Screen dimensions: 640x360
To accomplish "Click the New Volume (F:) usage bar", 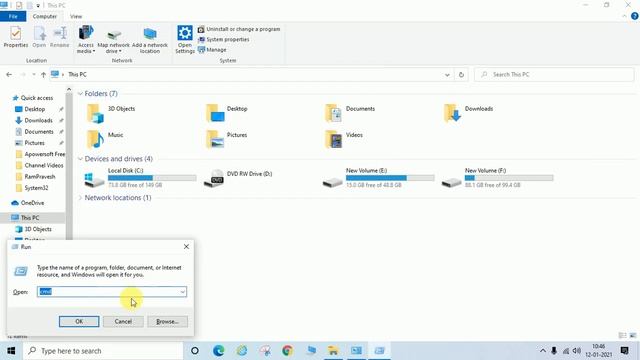I will pyautogui.click(x=509, y=178).
